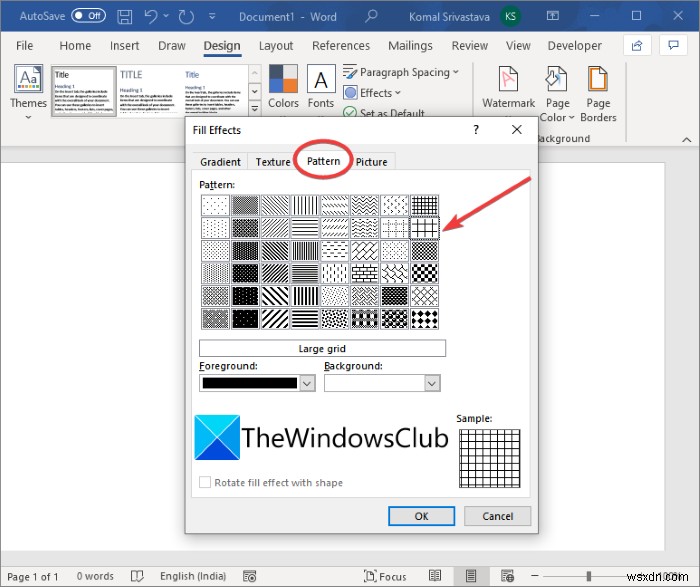The image size is (700, 587).
Task: Switch to the Gradient tab
Action: click(220, 162)
